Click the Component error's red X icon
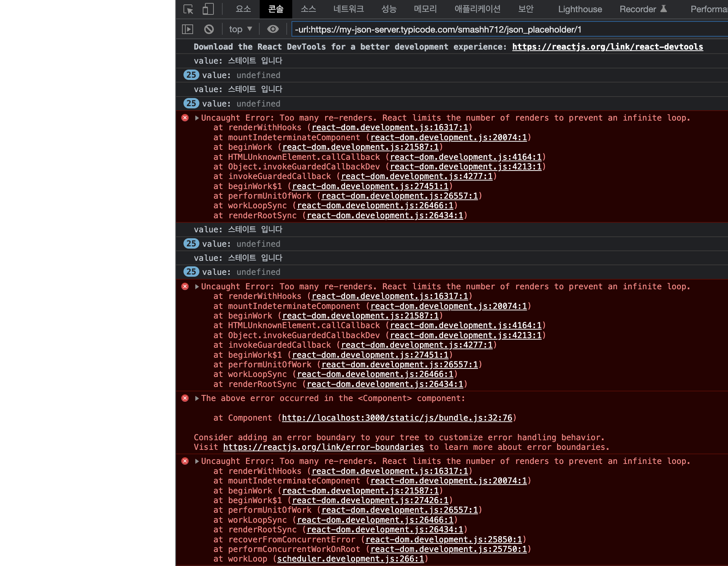728x566 pixels. [185, 398]
